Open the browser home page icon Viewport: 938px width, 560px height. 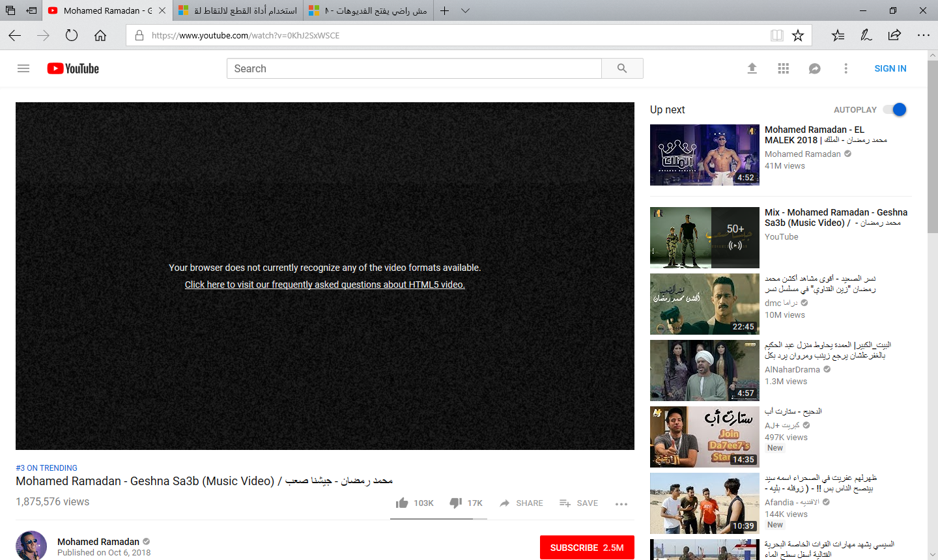coord(100,35)
